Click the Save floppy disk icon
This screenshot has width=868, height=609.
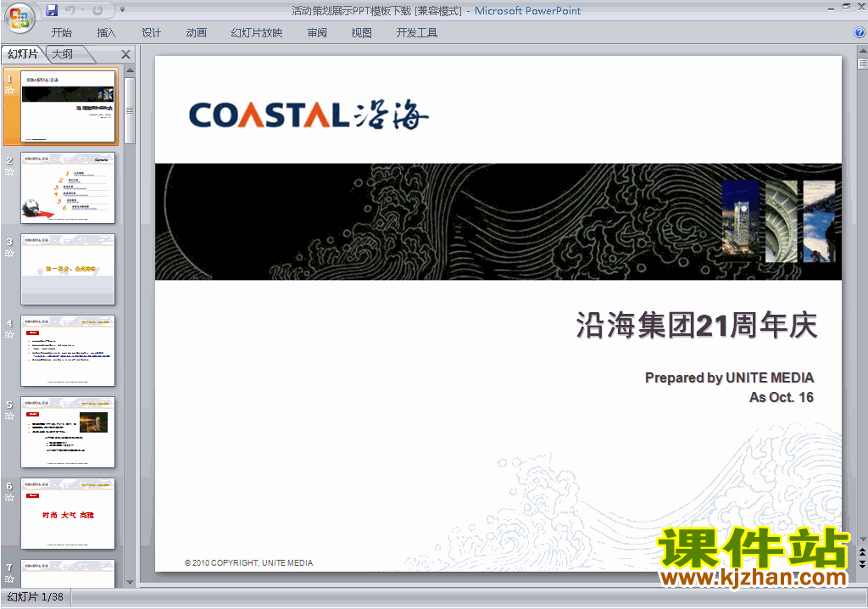click(x=52, y=10)
